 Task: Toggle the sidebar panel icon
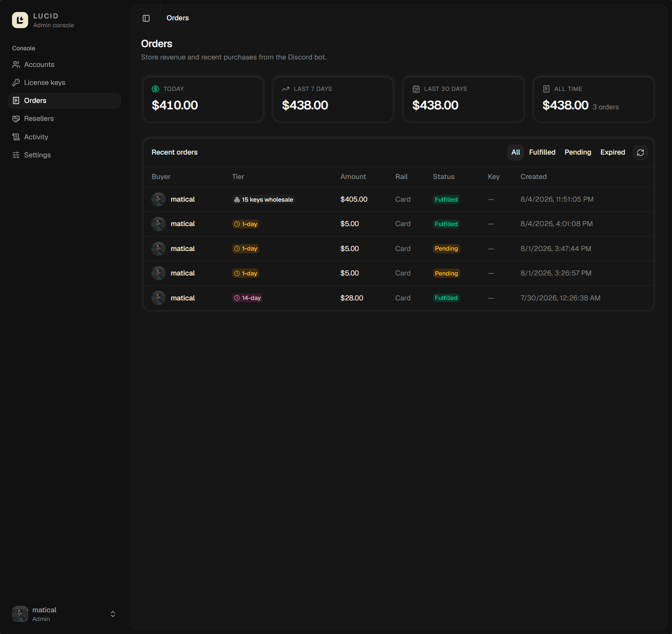146,18
